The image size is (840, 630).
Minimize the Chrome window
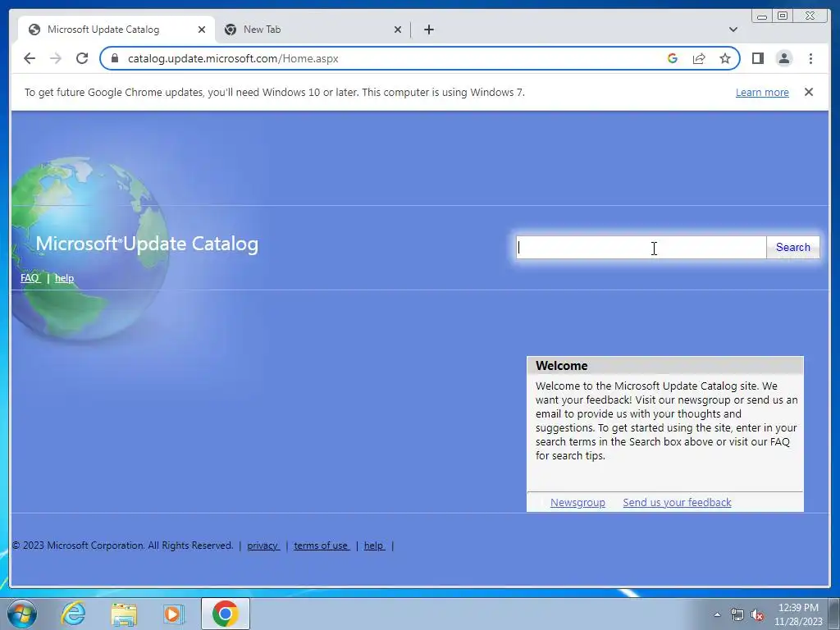tap(762, 16)
